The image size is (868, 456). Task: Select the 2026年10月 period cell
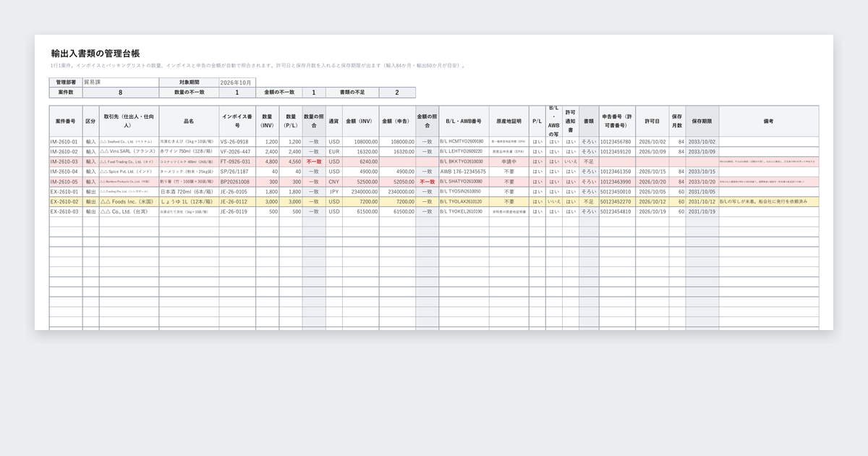[x=237, y=83]
